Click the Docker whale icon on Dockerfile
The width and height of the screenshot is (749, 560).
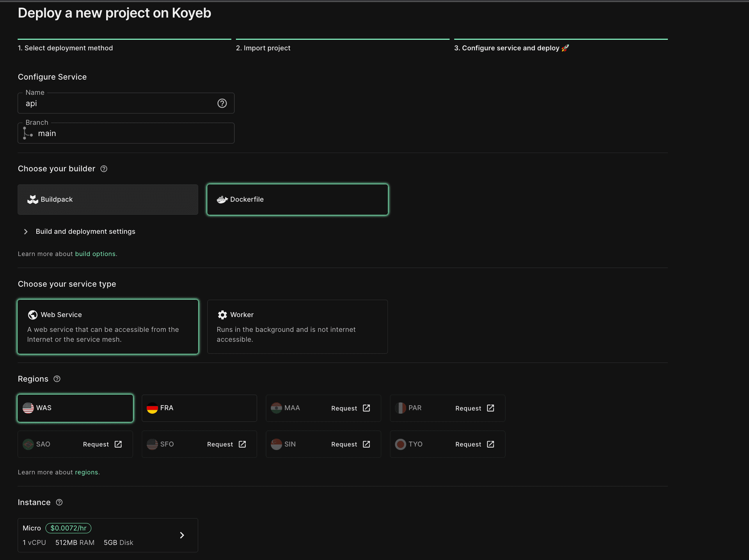click(x=222, y=199)
